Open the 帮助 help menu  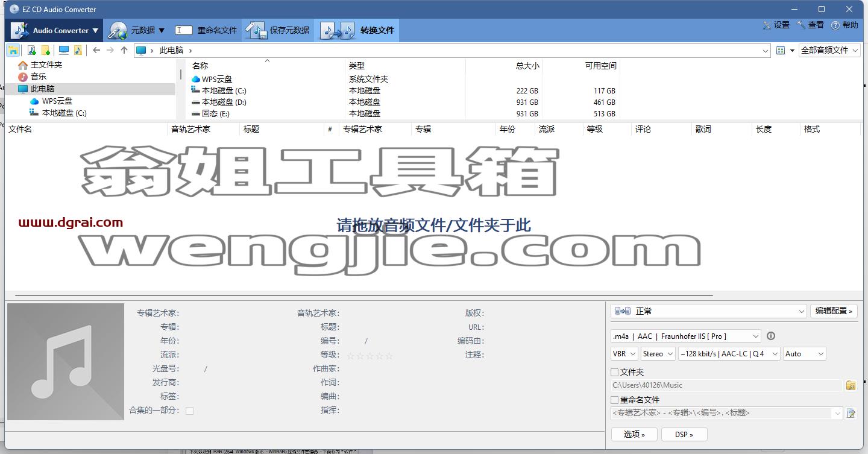[844, 25]
